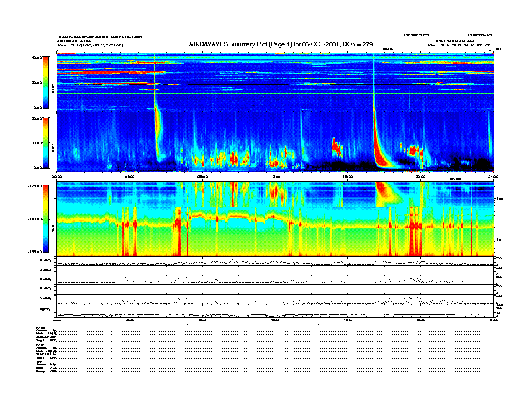This screenshot has width=532, height=411.
Task: Click the TNR intensity color bar
Action: (x=46, y=219)
